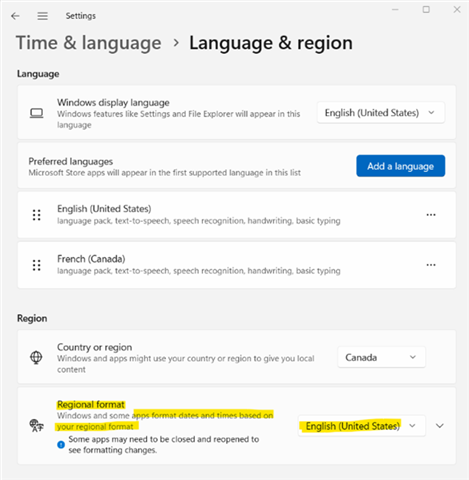Click the blue info icon about reopening apps
469x480 pixels.
(61, 444)
